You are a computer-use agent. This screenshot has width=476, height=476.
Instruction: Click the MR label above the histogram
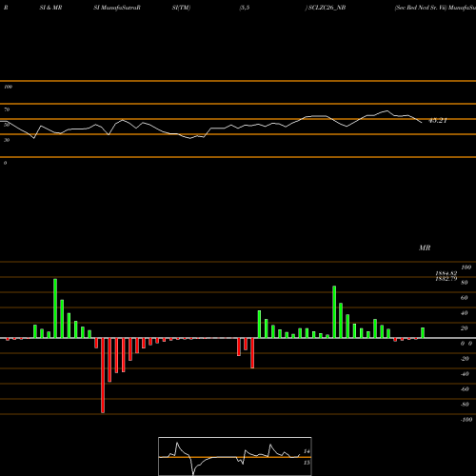[425, 248]
